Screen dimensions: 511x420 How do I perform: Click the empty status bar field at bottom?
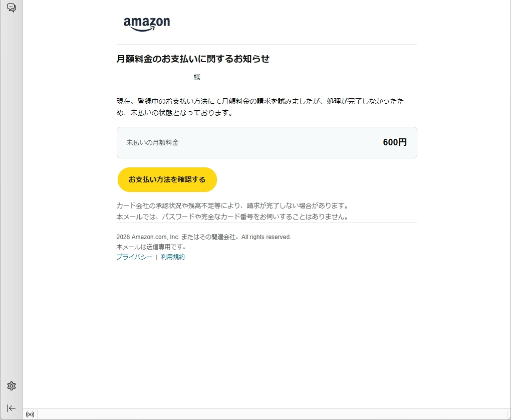pos(274,414)
